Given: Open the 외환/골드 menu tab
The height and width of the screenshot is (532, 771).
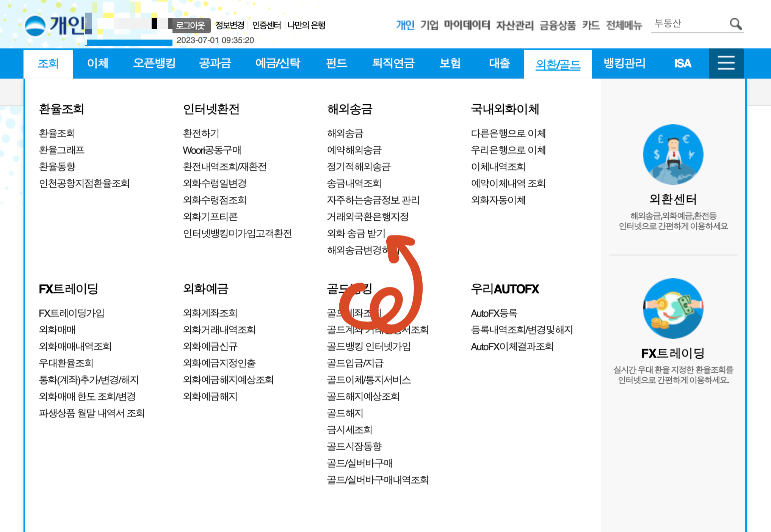Looking at the screenshot, I should [558, 64].
